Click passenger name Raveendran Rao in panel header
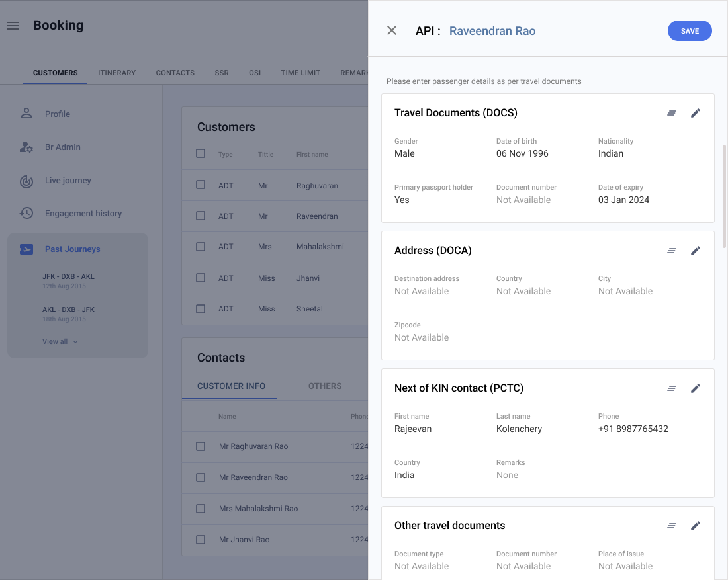 [492, 31]
